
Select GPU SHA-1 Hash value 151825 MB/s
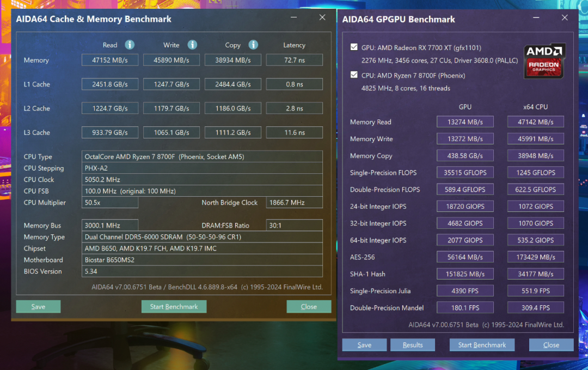tap(465, 274)
